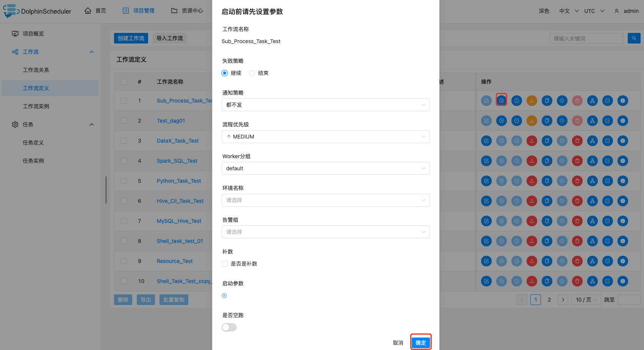644x350 pixels.
Task: Go to page 2 of the list
Action: (549, 300)
